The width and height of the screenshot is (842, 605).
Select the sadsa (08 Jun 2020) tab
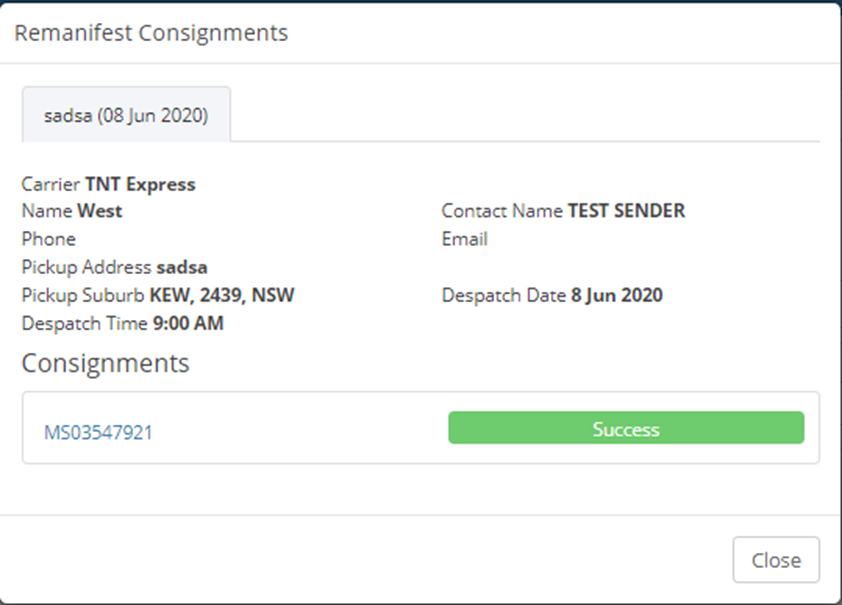126,115
